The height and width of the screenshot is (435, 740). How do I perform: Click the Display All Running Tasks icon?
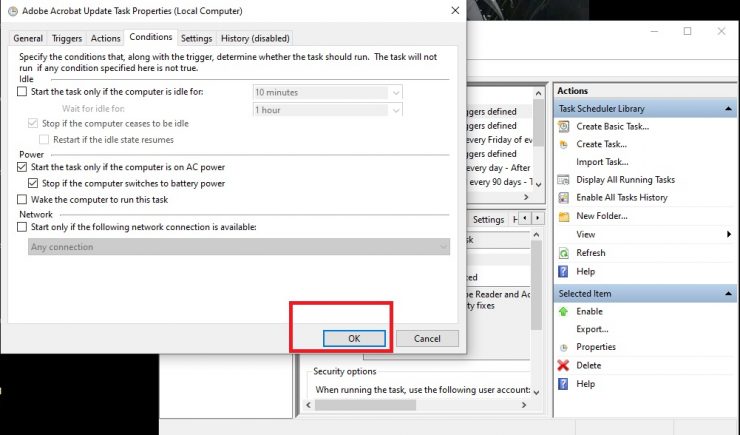[563, 180]
